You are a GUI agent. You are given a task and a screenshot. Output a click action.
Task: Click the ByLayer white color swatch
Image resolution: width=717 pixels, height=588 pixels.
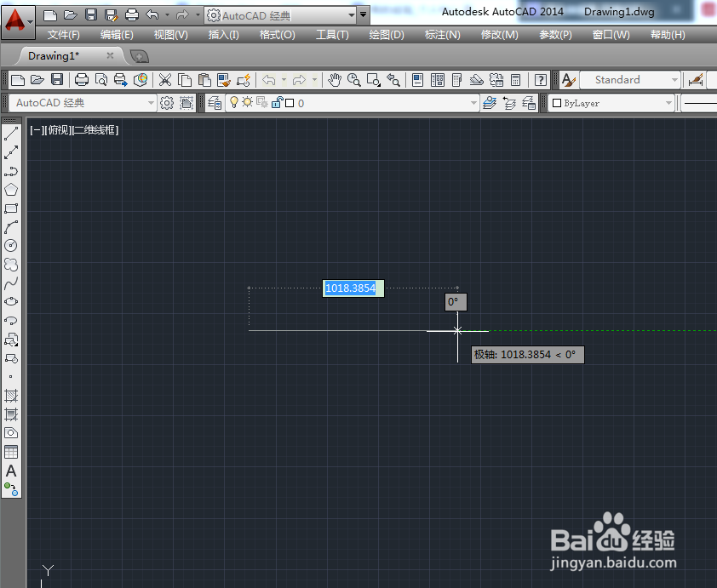tap(557, 103)
